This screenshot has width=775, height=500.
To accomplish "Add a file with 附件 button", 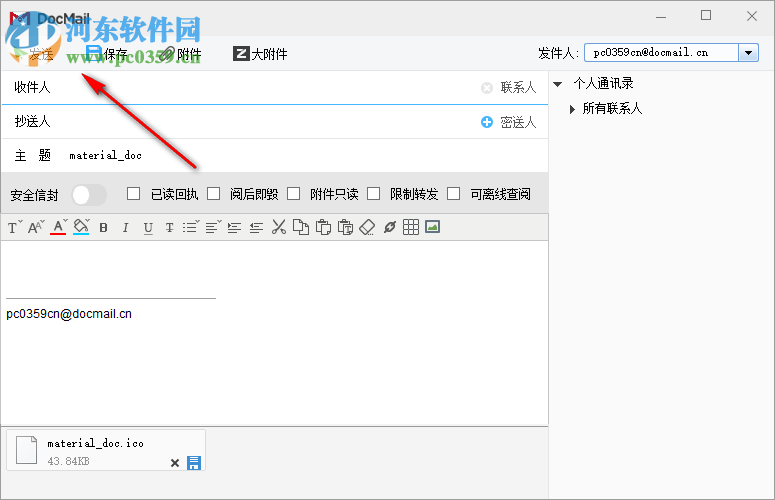I will pos(181,53).
